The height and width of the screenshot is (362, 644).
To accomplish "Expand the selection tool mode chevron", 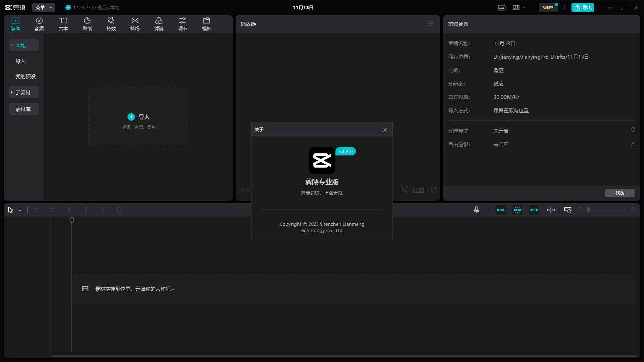I will 20,210.
